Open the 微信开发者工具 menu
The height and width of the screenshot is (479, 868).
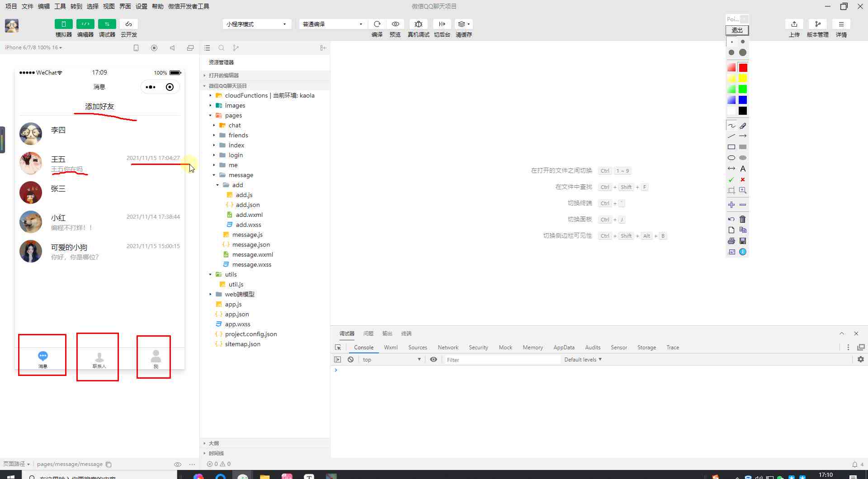[189, 6]
